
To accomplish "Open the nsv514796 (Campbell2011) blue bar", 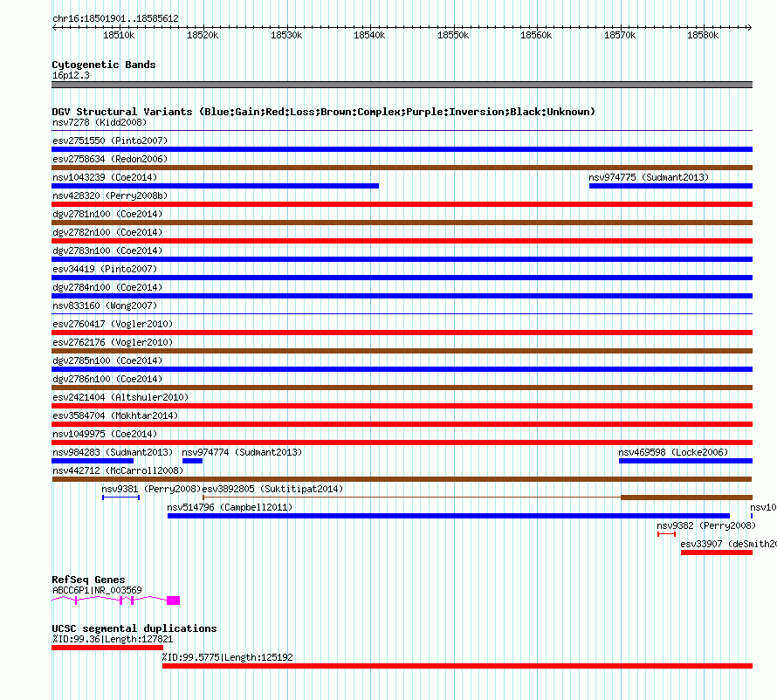I will click(449, 516).
